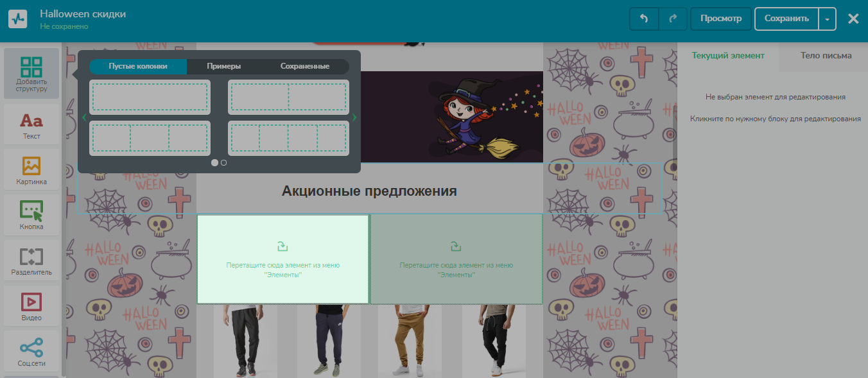Select the Video (Видео) element tool
The height and width of the screenshot is (378, 868).
click(31, 306)
